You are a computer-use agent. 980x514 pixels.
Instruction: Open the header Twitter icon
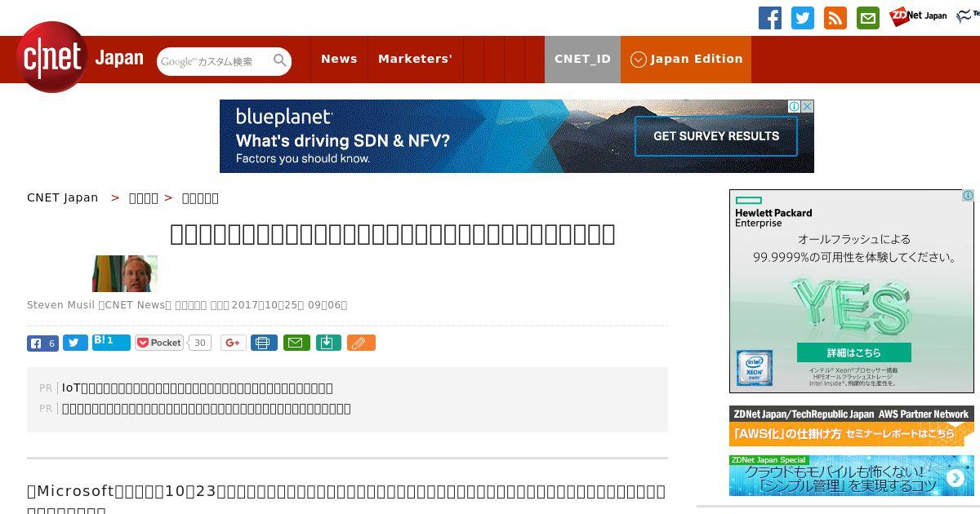[x=803, y=18]
